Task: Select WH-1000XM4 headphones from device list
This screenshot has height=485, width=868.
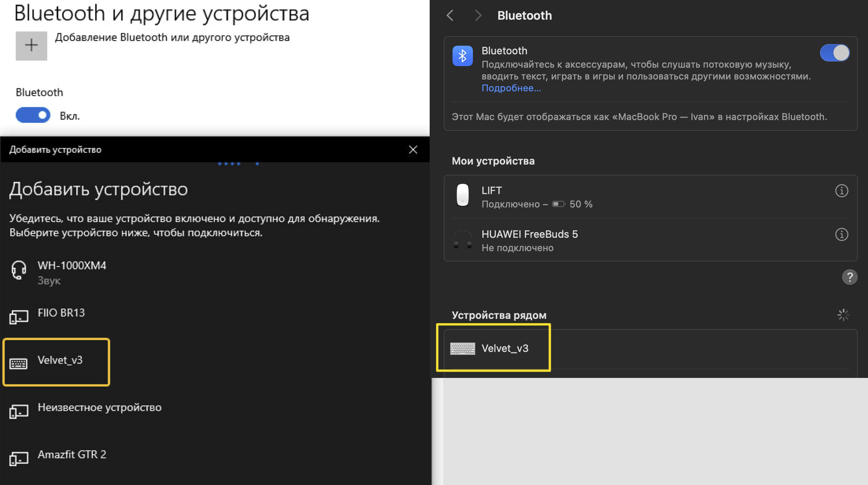Action: [72, 272]
